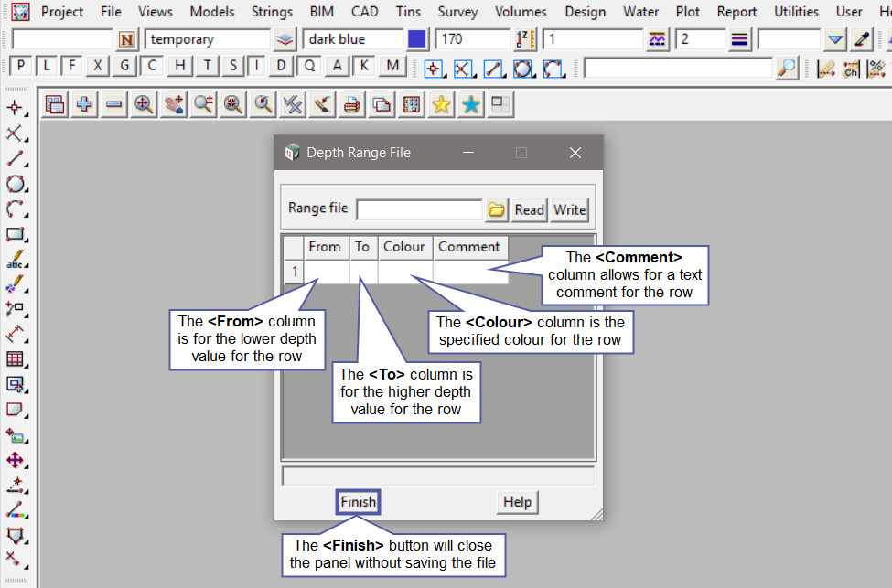Image resolution: width=892 pixels, height=588 pixels.
Task: Click the 'dark blue' colour name field
Action: point(353,40)
